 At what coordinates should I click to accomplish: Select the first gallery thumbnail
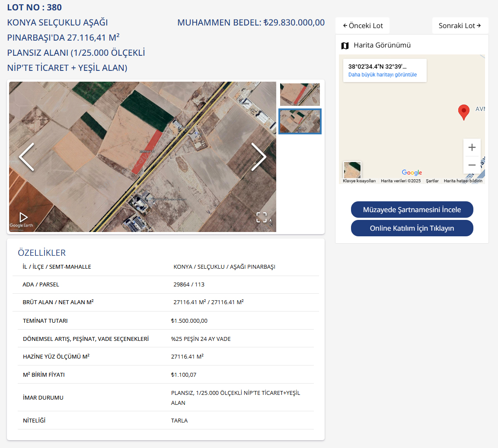click(x=300, y=94)
